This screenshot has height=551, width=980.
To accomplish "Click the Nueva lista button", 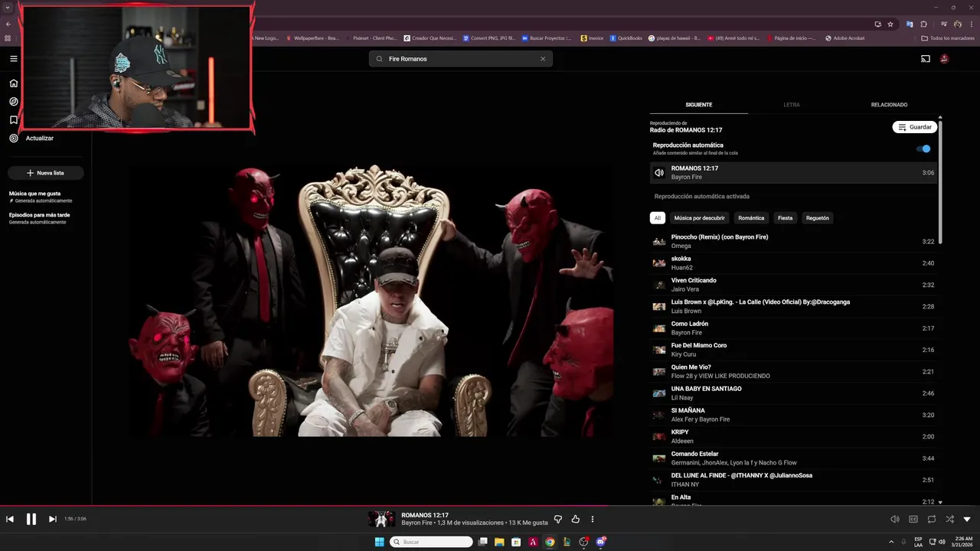I will 45,173.
